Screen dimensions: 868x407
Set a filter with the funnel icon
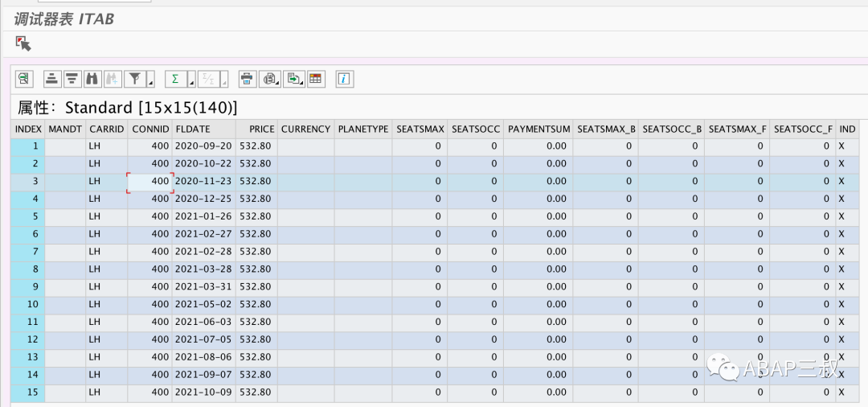point(134,79)
